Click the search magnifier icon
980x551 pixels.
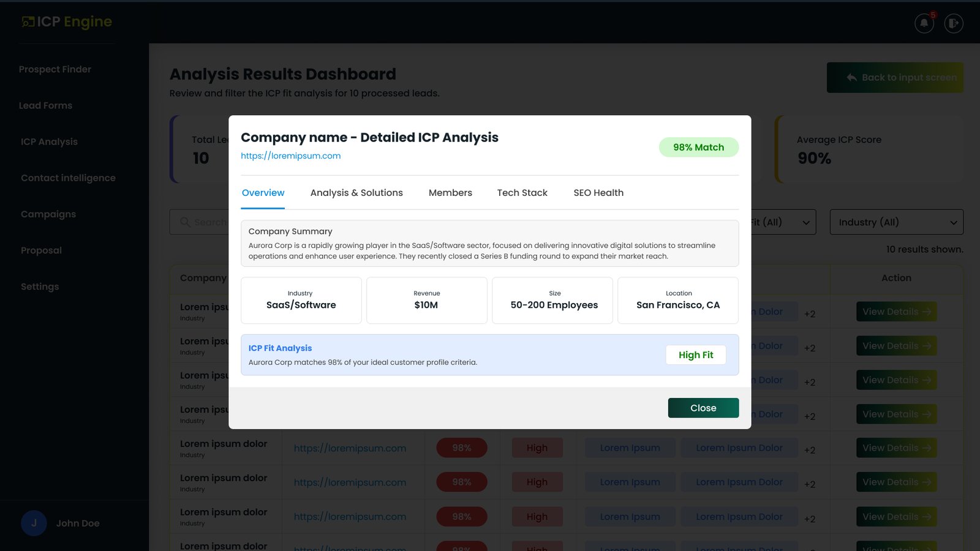click(x=185, y=222)
